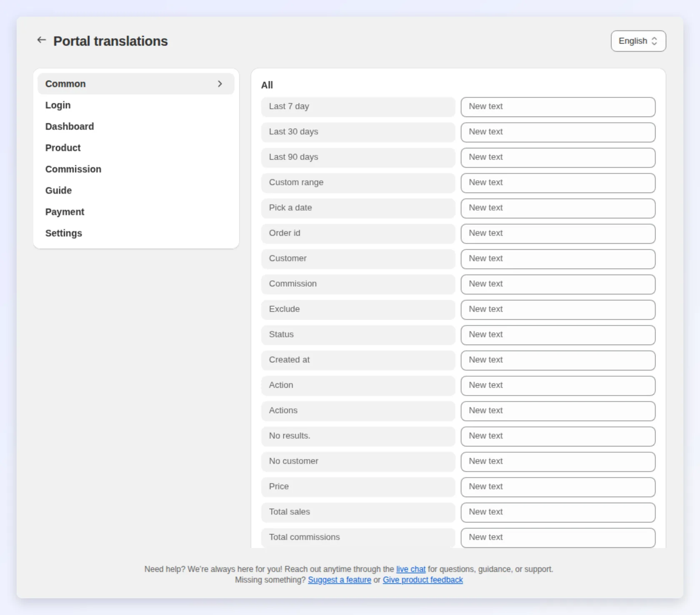The height and width of the screenshot is (615, 700).
Task: Focus the New text input for Status
Action: [557, 335]
